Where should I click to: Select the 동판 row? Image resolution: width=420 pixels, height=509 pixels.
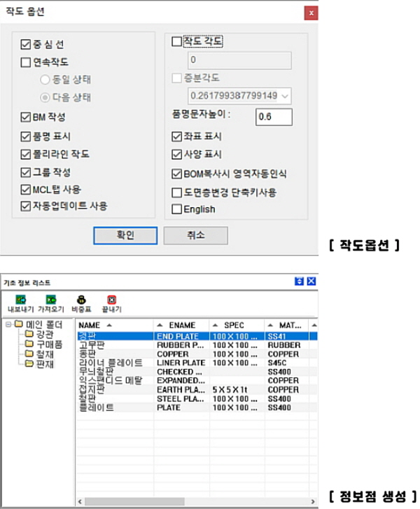click(197, 354)
